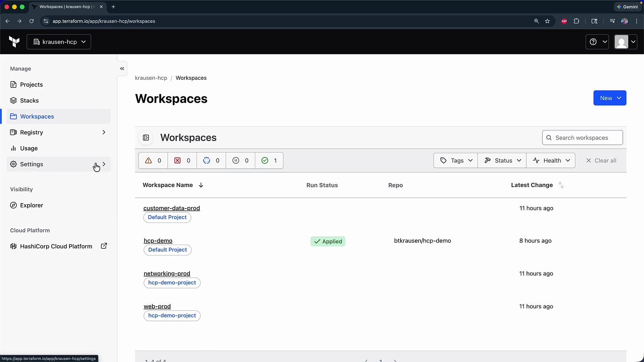Open the browser extensions puzzle icon

click(576, 21)
